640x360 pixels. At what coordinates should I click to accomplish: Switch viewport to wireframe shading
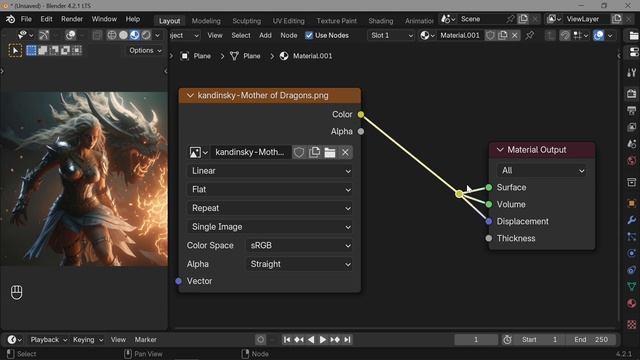111,35
